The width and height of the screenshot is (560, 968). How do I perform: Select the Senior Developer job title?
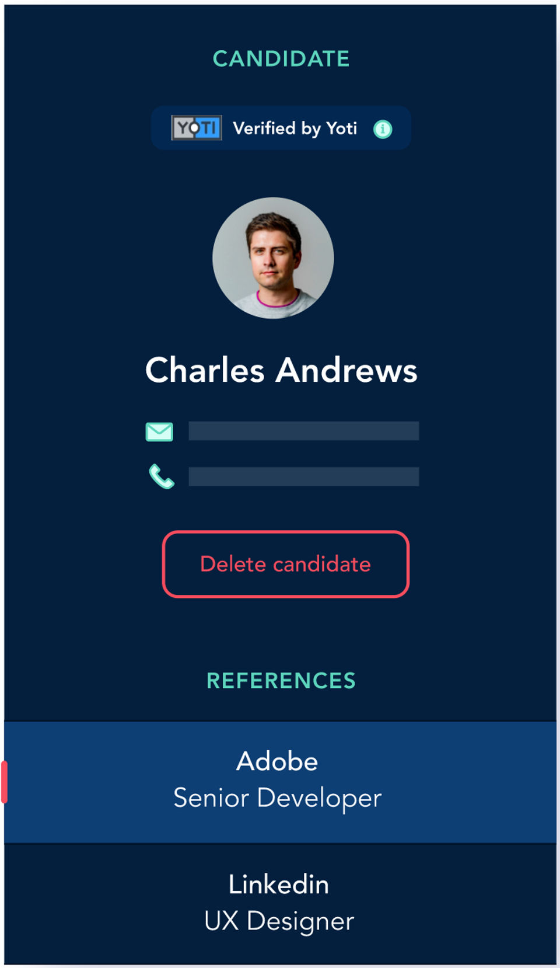278,798
